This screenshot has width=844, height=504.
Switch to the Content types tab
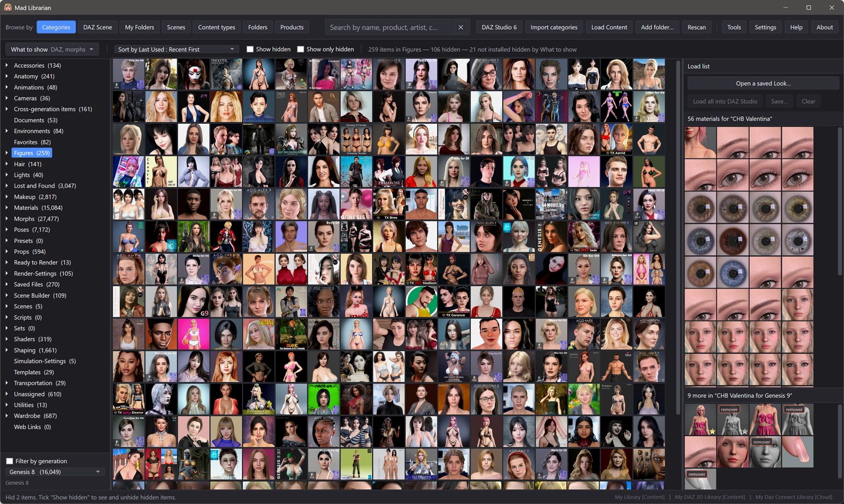pyautogui.click(x=216, y=27)
